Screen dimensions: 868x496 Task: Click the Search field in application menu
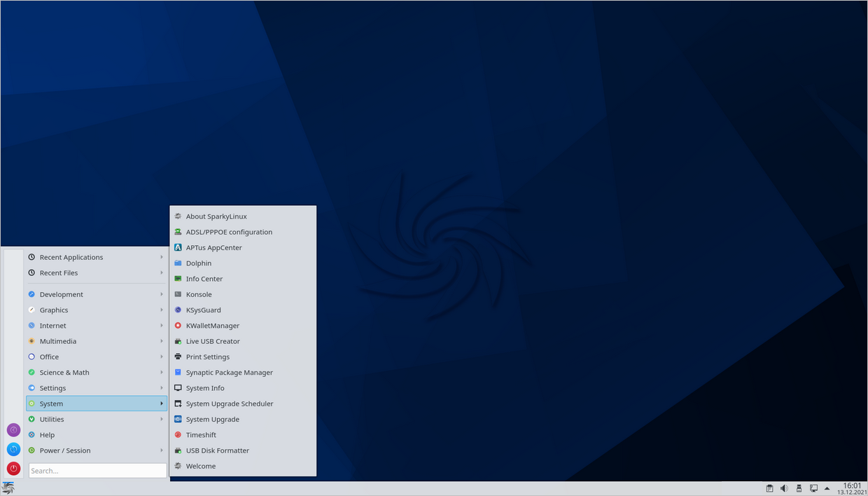[97, 471]
